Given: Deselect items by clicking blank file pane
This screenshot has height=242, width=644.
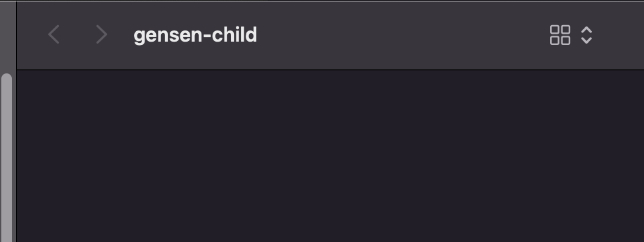Looking at the screenshot, I should pos(330,156).
